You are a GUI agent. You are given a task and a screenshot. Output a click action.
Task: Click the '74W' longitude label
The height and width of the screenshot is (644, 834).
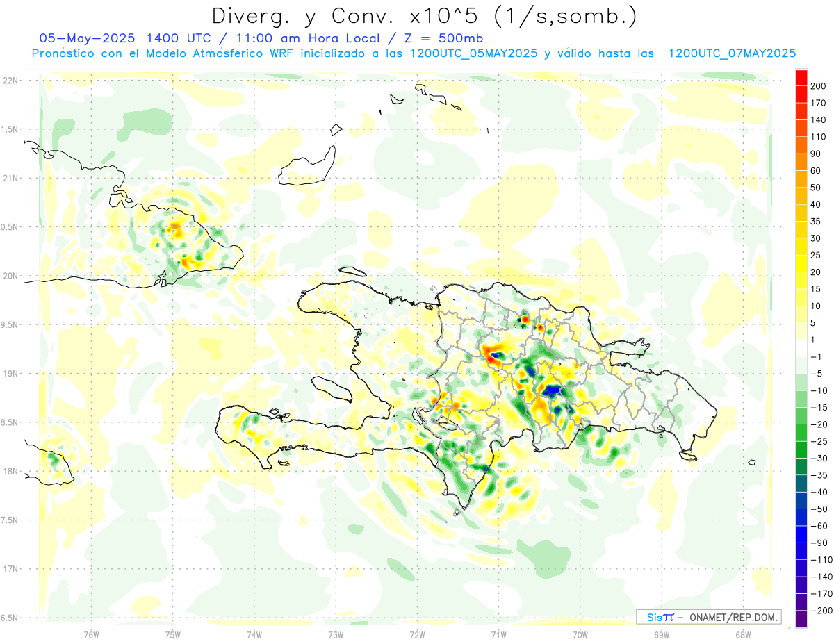(x=254, y=635)
